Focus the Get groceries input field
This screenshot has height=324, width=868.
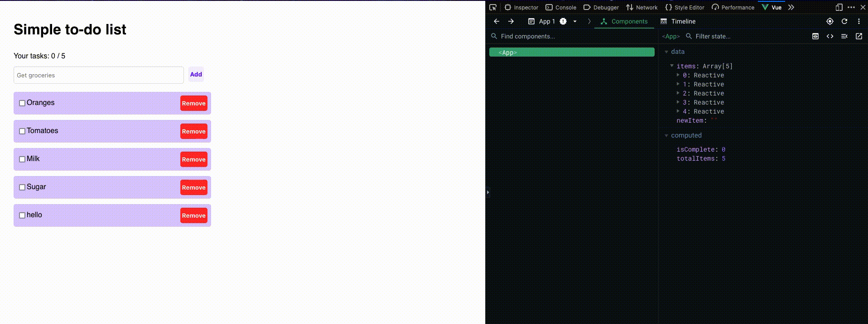[98, 75]
